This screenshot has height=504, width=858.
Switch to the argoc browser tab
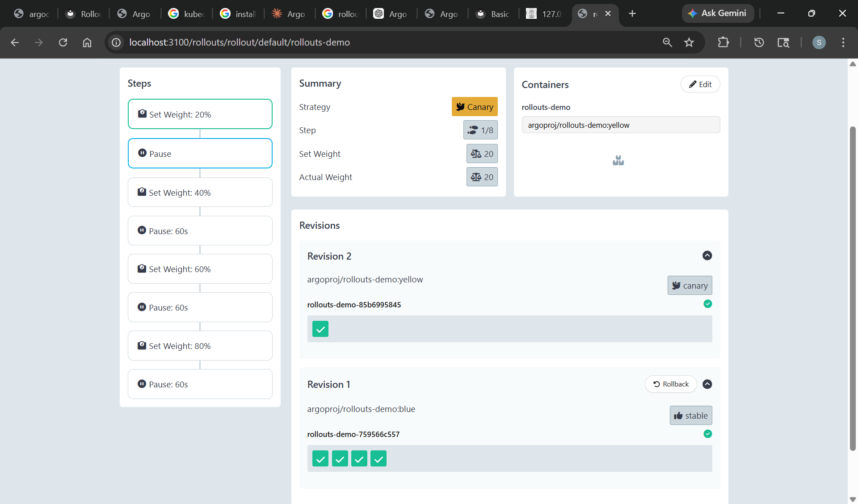(32, 14)
